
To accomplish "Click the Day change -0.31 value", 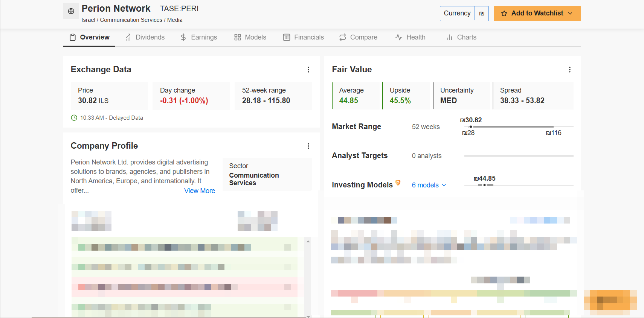I will 184,100.
